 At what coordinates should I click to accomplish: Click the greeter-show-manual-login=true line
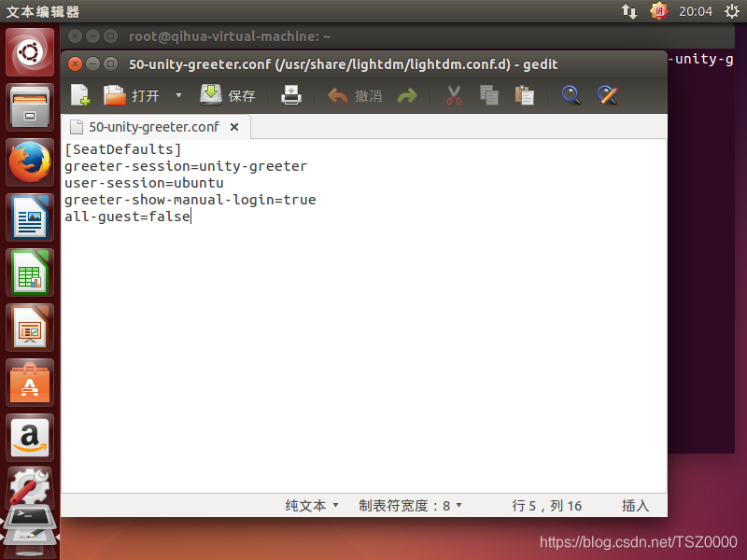tap(190, 200)
